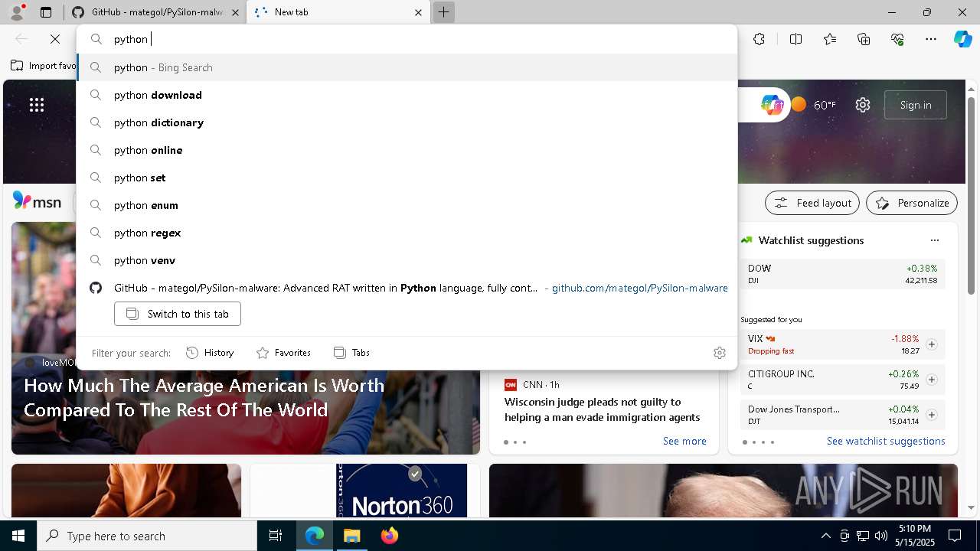This screenshot has width=980, height=551.
Task: Click the Import favorites bookmark
Action: (44, 66)
